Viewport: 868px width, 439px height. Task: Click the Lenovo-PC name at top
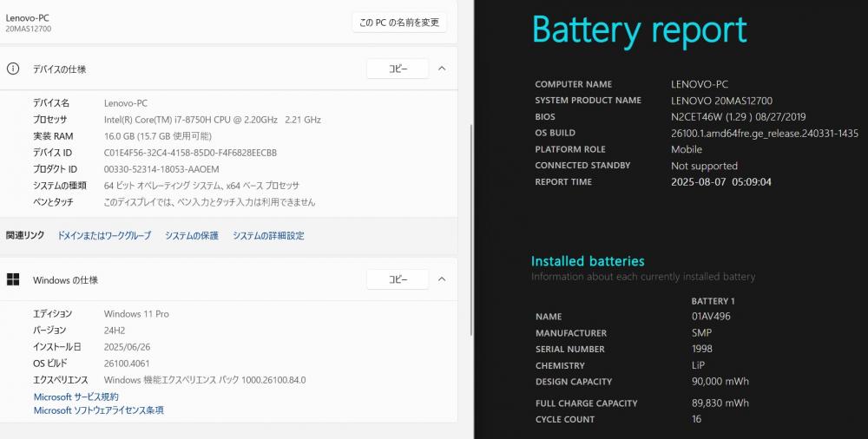click(x=27, y=18)
